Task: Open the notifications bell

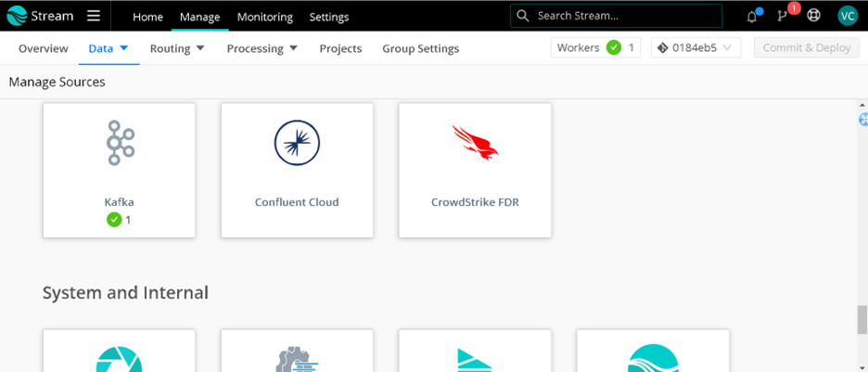Action: click(752, 16)
